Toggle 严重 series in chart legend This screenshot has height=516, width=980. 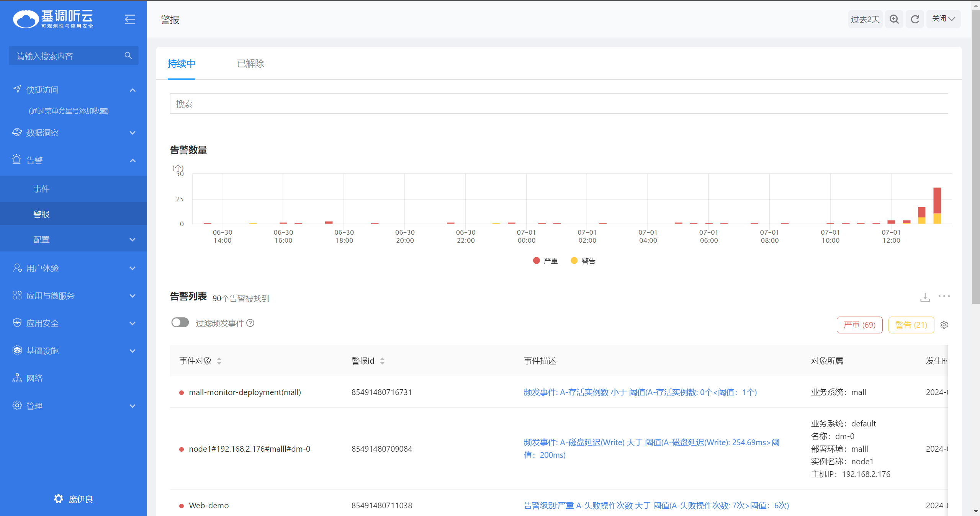(545, 261)
